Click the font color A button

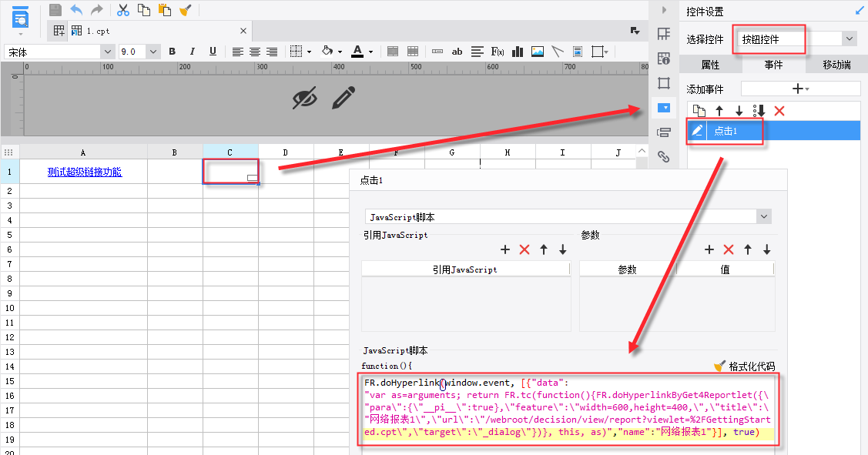pyautogui.click(x=357, y=52)
